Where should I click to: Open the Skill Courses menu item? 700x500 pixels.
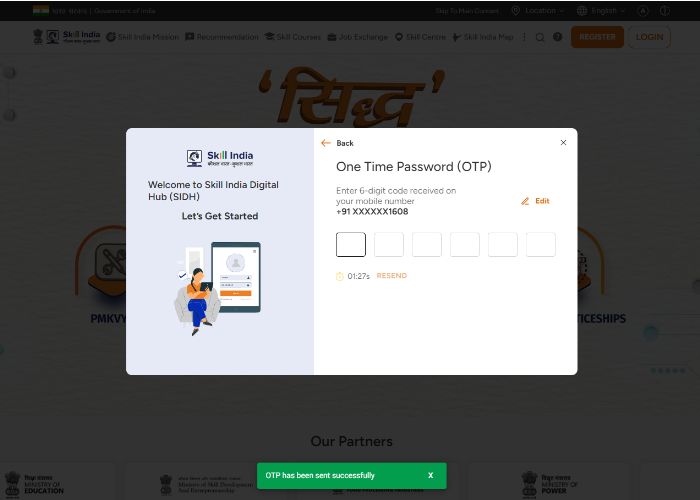(x=293, y=37)
